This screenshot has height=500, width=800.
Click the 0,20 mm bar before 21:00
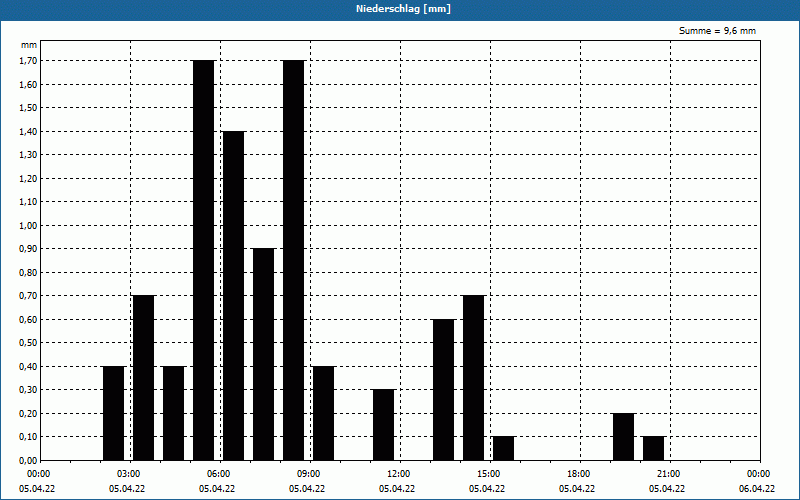623,437
